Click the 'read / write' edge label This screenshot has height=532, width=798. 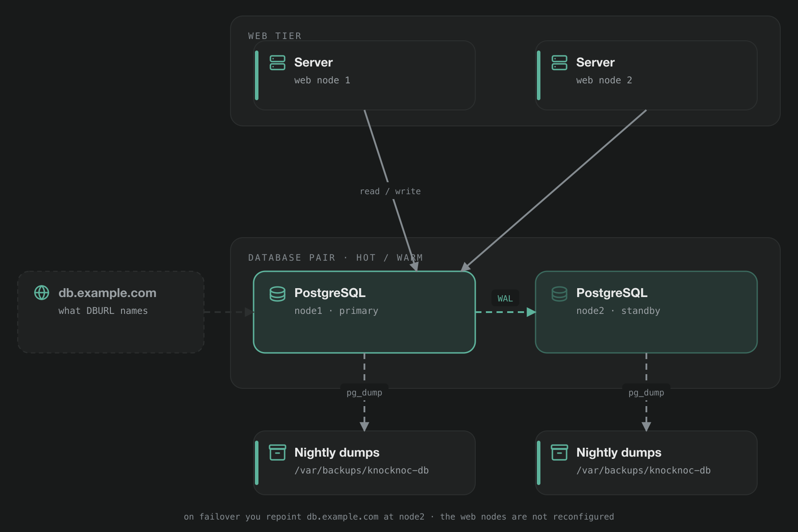pyautogui.click(x=390, y=191)
